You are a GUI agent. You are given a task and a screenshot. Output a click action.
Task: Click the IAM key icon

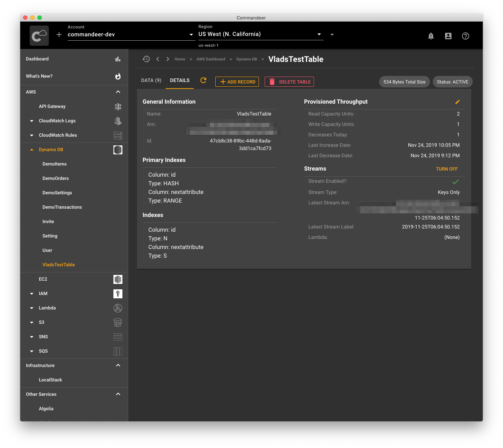(x=118, y=294)
